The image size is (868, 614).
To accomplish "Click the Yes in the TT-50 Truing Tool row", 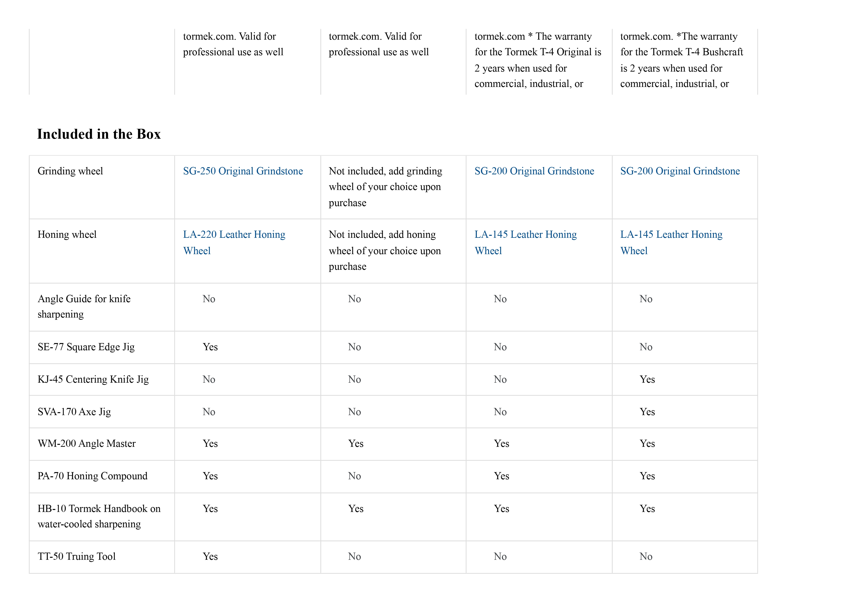I will [210, 557].
